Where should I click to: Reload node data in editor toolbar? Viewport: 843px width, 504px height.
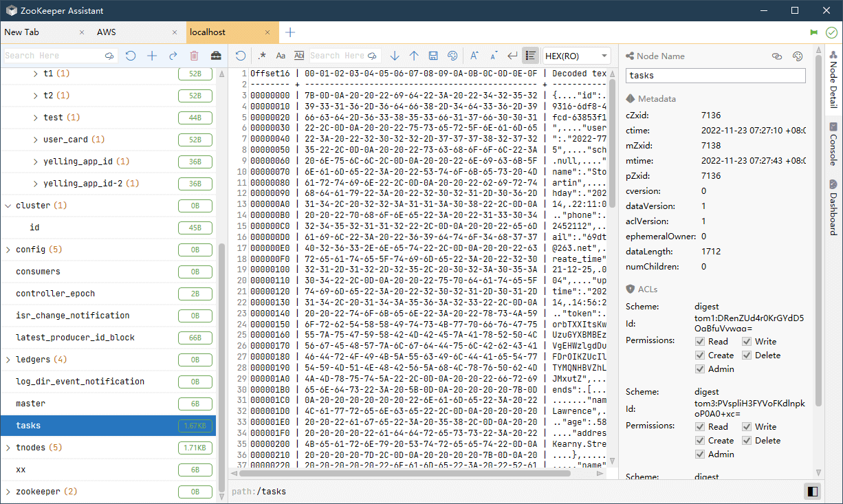tap(240, 56)
